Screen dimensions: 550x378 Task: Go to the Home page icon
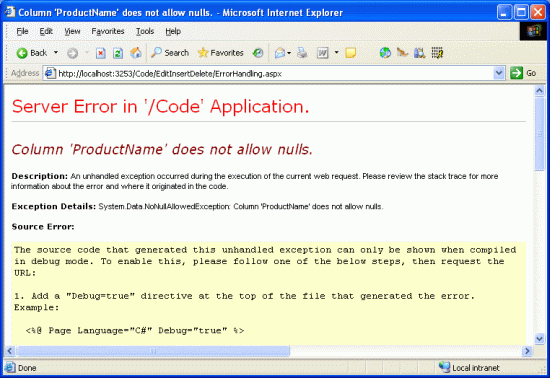(x=136, y=53)
